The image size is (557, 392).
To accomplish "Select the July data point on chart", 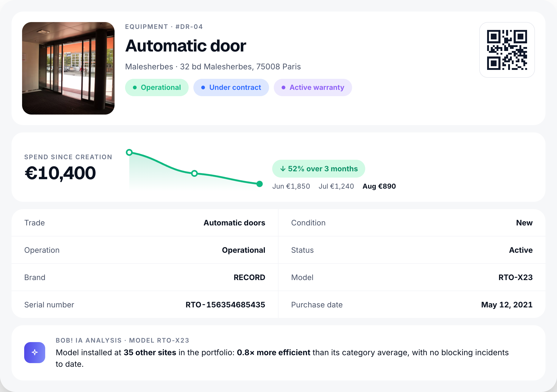I will point(194,173).
